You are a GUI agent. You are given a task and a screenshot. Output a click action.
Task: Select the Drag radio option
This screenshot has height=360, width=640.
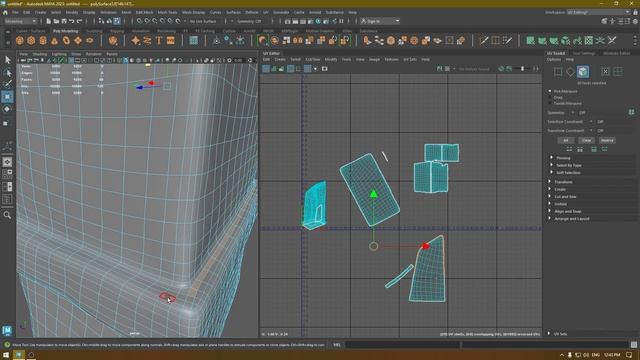(550, 98)
